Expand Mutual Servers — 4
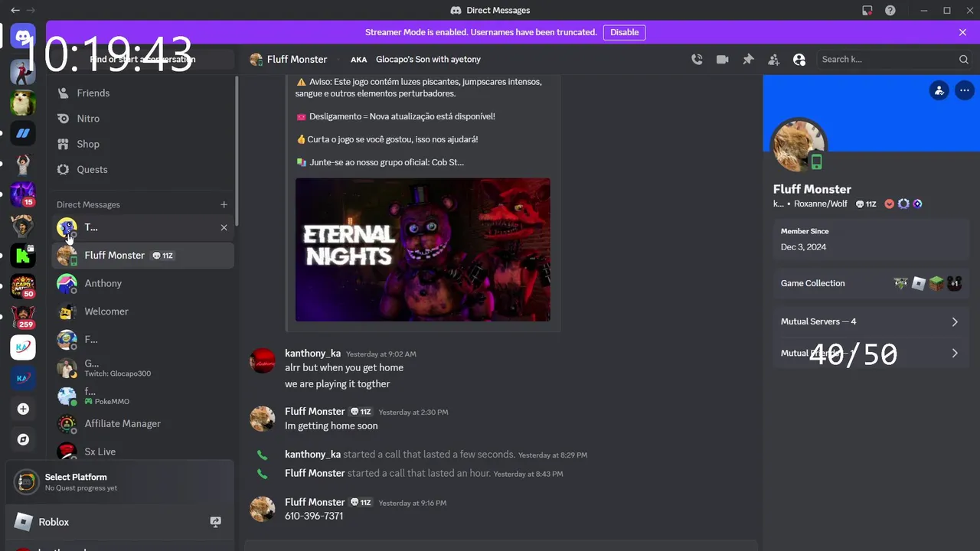The height and width of the screenshot is (551, 980). (x=871, y=321)
